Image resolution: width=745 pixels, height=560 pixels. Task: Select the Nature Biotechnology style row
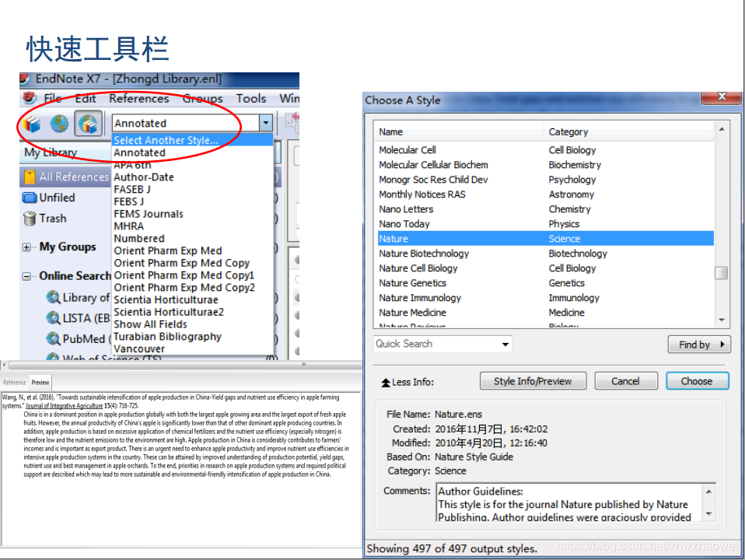pyautogui.click(x=545, y=254)
